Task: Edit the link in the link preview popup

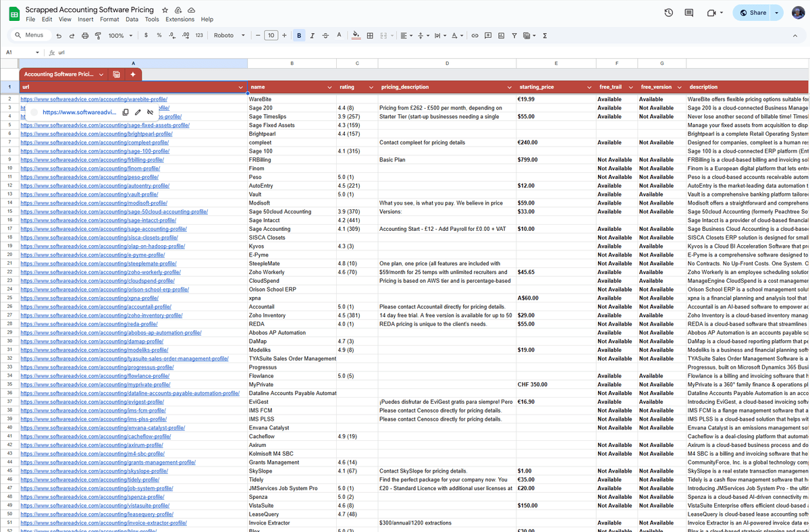Action: (x=138, y=112)
